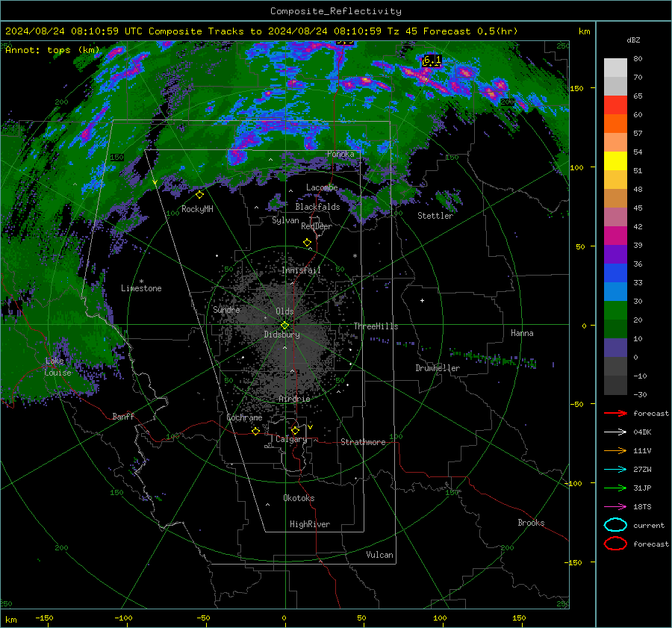Viewport: 672px width, 628px height.
Task: Click the yellow diamond marker below RedDeer
Action: pyautogui.click(x=308, y=243)
